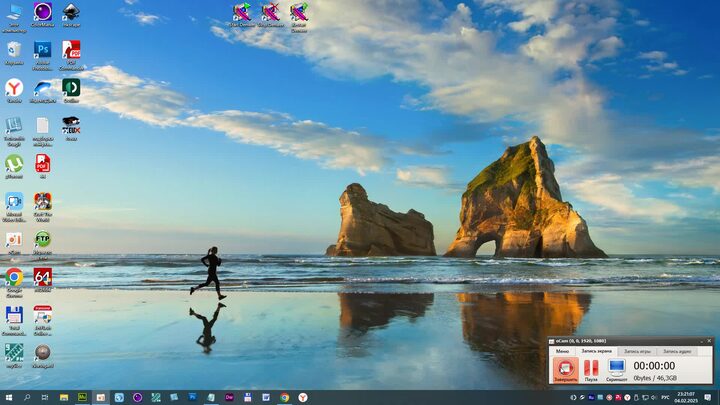This screenshot has width=720, height=405.
Task: Close the oCam window
Action: (709, 341)
